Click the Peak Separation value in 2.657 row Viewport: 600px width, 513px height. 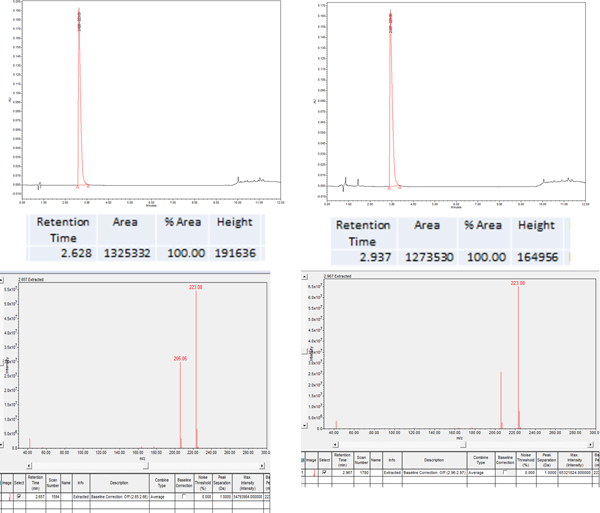[222, 497]
